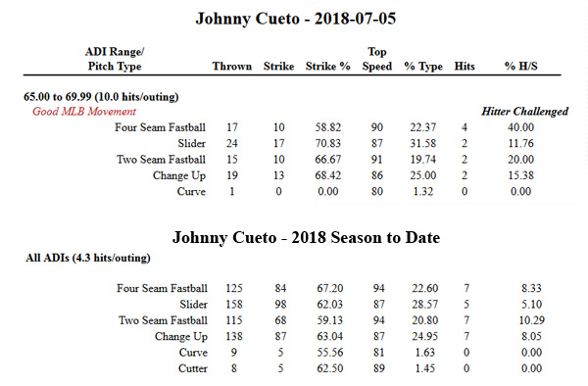Click the Johnny Cueto - 2018-07-05 title

296,19
